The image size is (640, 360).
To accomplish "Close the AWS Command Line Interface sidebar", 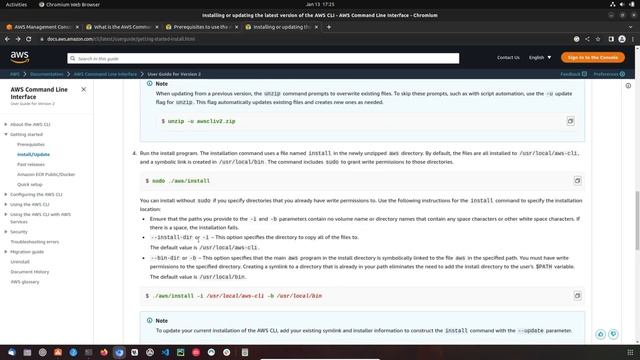I will pyautogui.click(x=84, y=89).
